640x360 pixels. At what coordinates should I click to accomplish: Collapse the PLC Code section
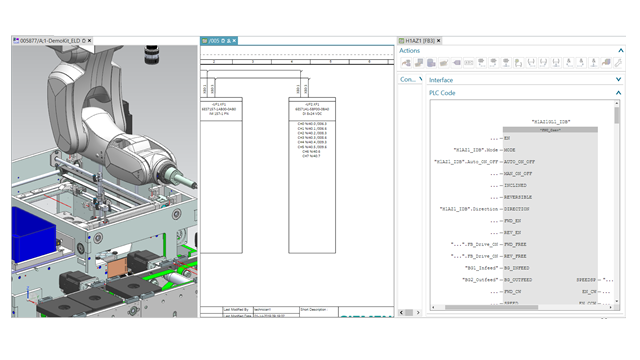pos(618,93)
